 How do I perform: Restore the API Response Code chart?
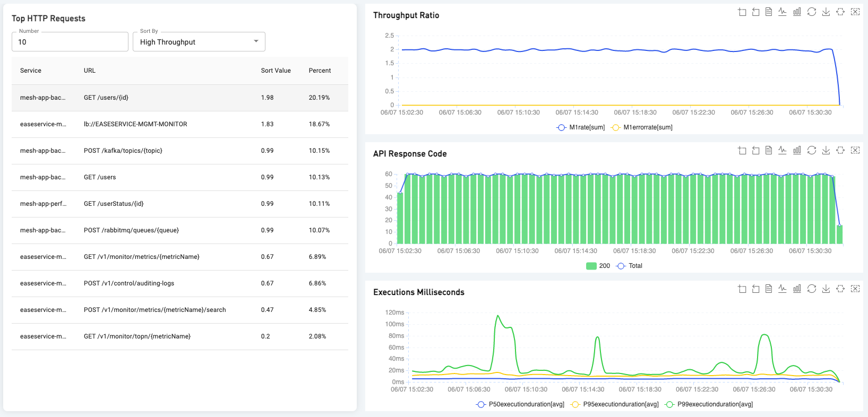812,150
